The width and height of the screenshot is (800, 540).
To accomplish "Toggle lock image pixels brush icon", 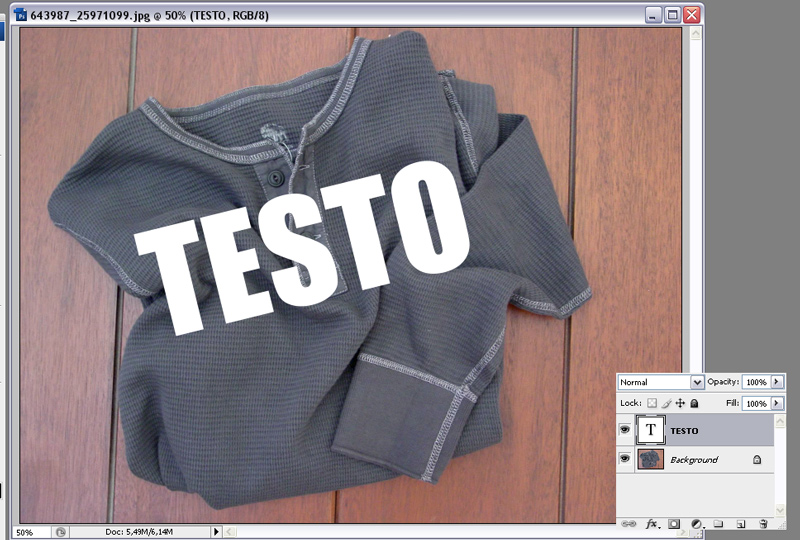I will pyautogui.click(x=666, y=403).
